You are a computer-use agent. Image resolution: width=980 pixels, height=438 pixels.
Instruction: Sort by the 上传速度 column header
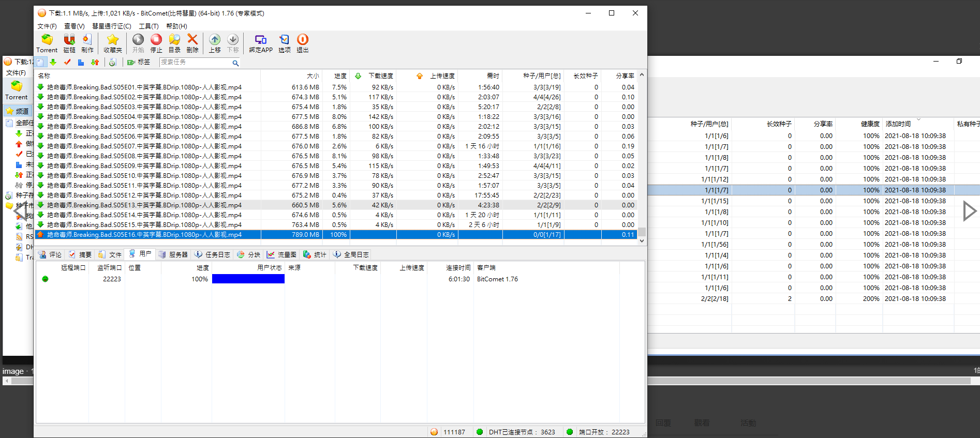(x=428, y=75)
